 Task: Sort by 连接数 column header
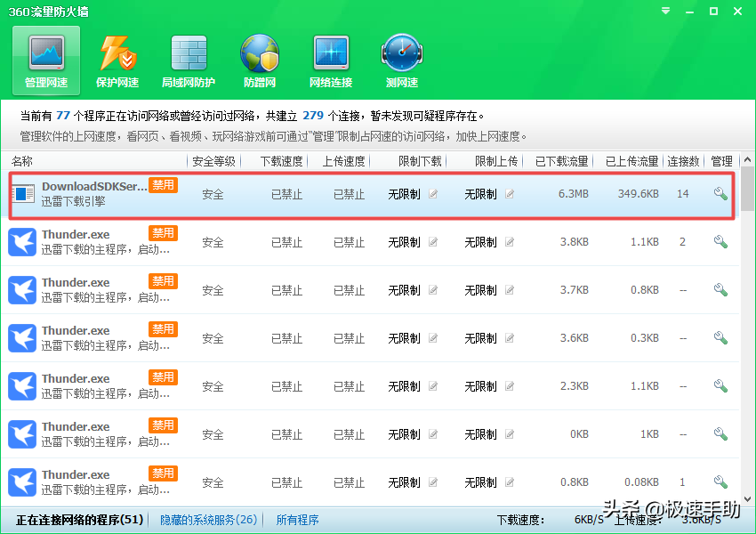tap(683, 161)
